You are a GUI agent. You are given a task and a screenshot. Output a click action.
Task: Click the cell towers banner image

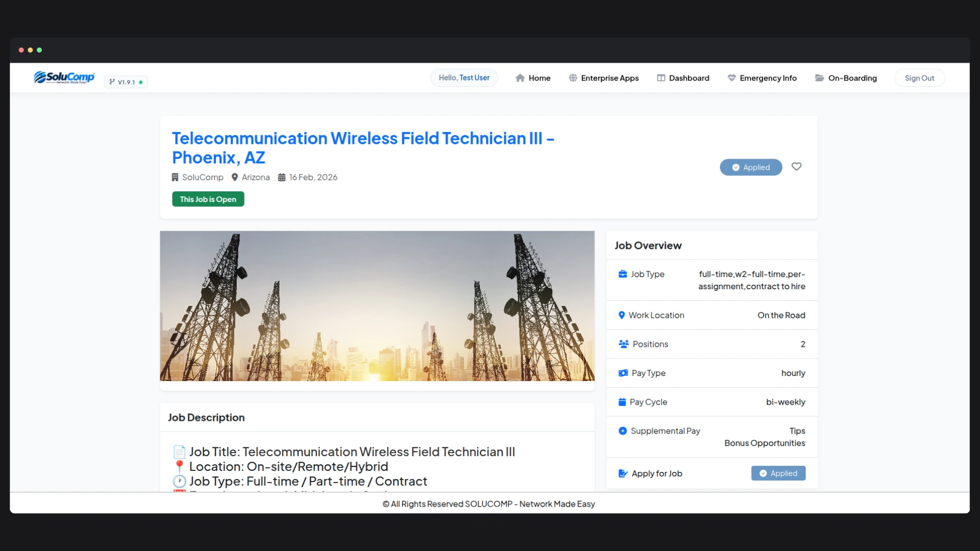377,306
